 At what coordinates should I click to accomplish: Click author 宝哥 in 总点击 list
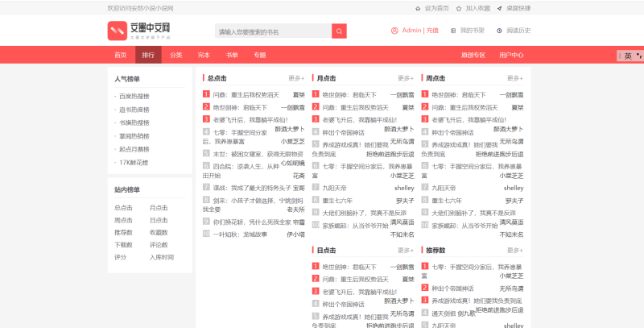pos(299,189)
